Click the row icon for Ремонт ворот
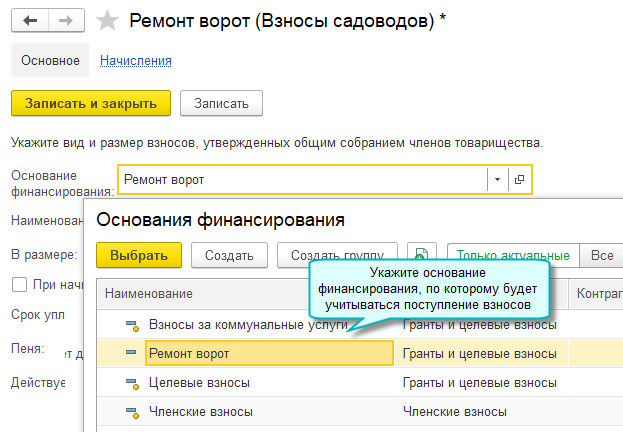Viewport: 623px width, 432px height. 130,354
